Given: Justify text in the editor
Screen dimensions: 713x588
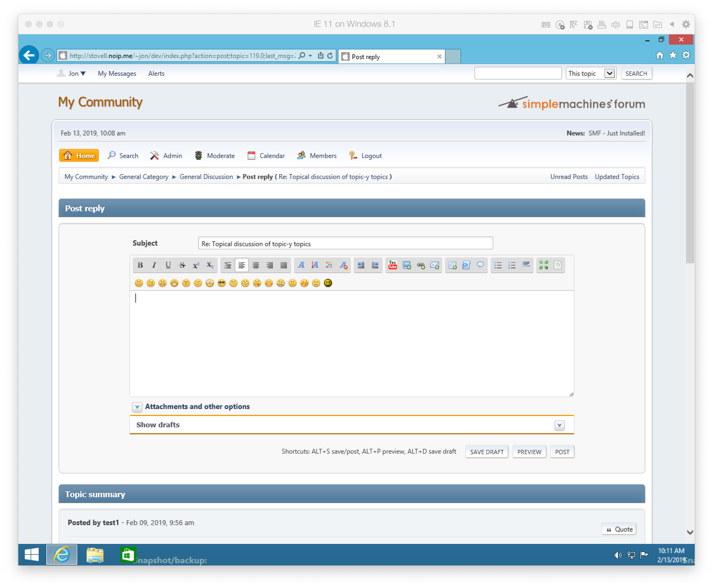Looking at the screenshot, I should click(284, 265).
